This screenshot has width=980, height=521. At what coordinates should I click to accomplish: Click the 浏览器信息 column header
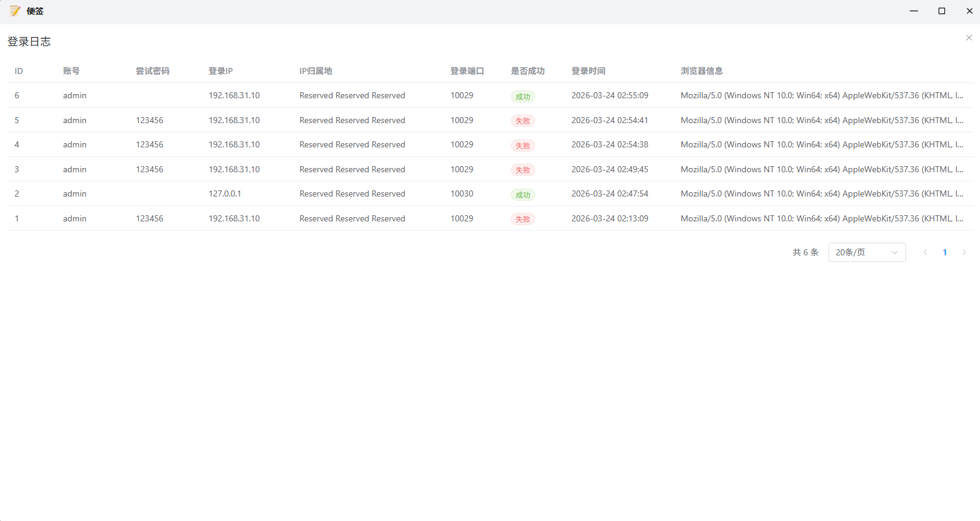click(x=702, y=71)
